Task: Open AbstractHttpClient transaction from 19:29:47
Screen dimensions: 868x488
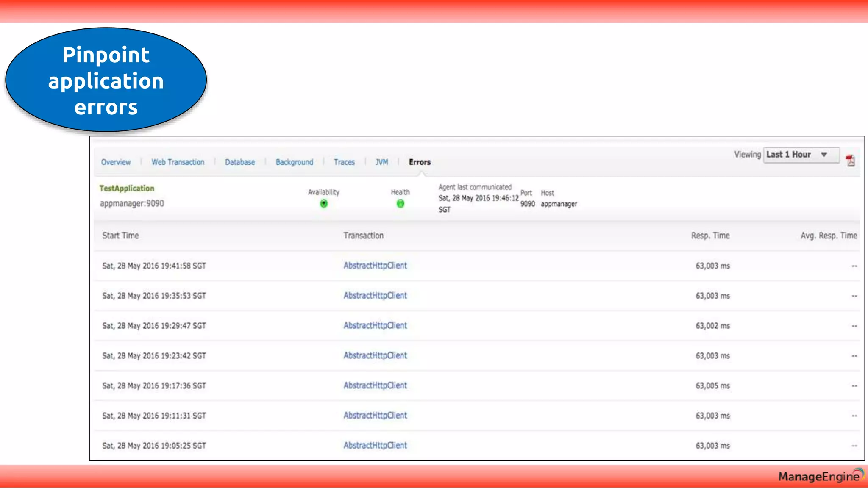Action: tap(375, 326)
